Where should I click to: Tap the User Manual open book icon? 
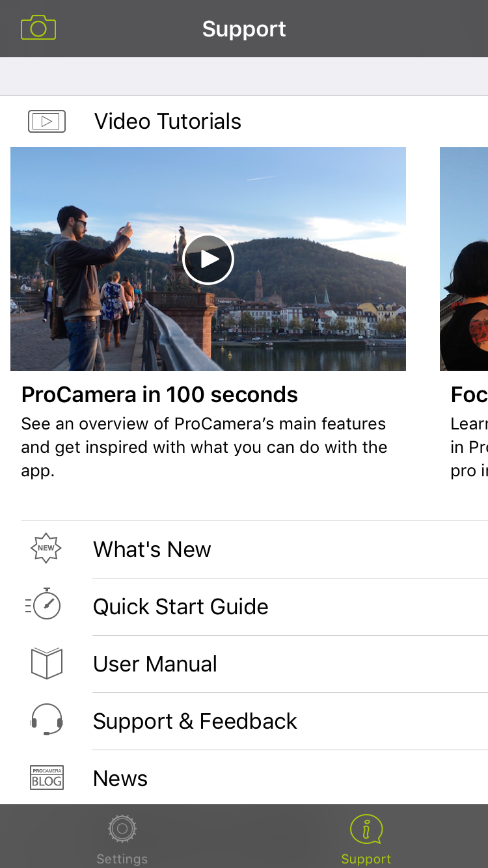coord(46,664)
